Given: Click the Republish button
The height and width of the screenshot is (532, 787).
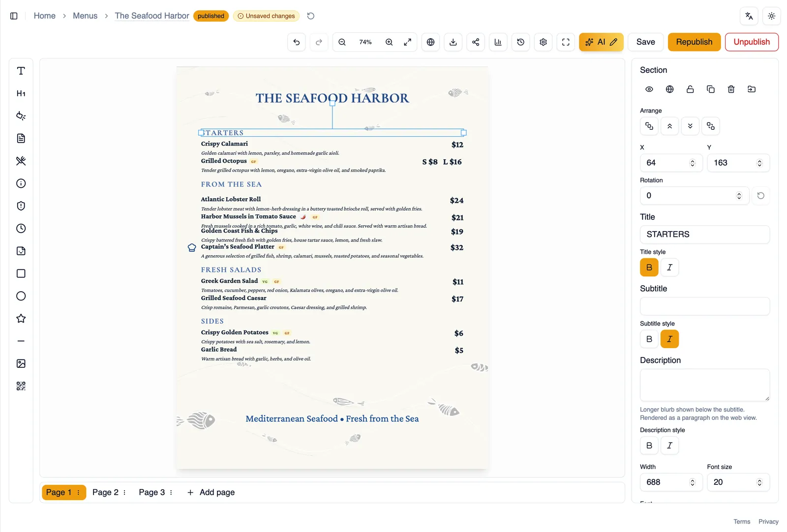Looking at the screenshot, I should pyautogui.click(x=694, y=42).
